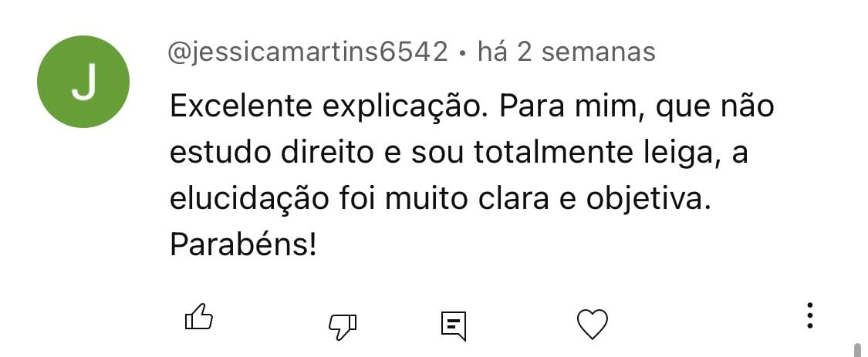
Task: Visit the @jessicamartins6542 channel link
Action: (x=308, y=53)
